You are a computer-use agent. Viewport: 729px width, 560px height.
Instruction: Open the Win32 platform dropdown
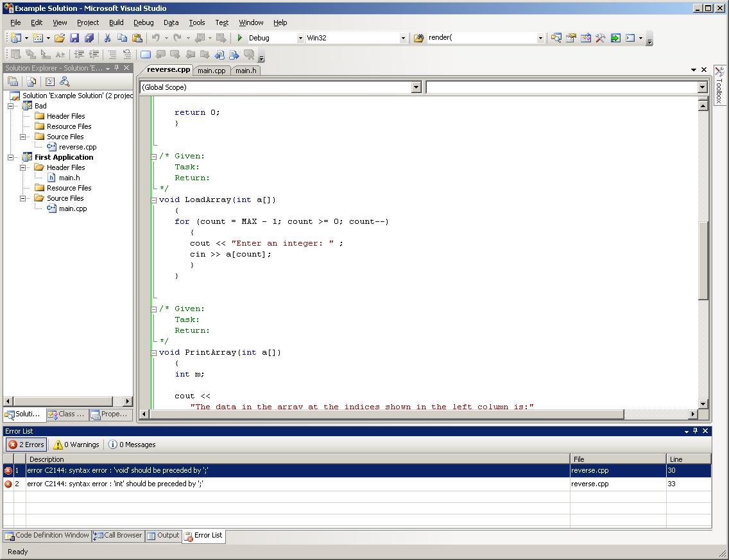click(x=404, y=37)
